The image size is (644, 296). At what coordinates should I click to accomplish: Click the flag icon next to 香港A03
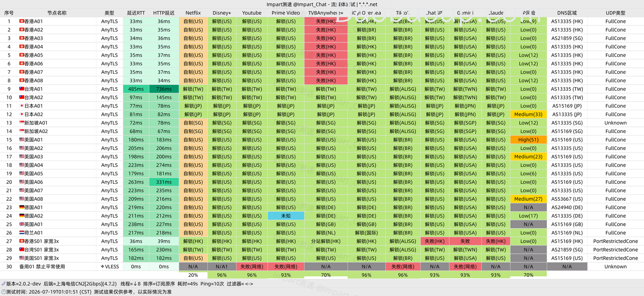point(22,38)
